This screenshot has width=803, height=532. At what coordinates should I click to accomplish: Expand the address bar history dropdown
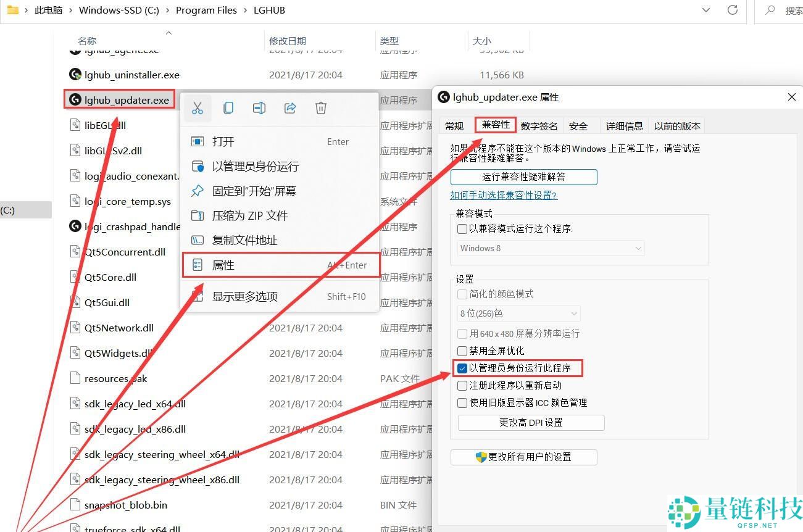(707, 10)
